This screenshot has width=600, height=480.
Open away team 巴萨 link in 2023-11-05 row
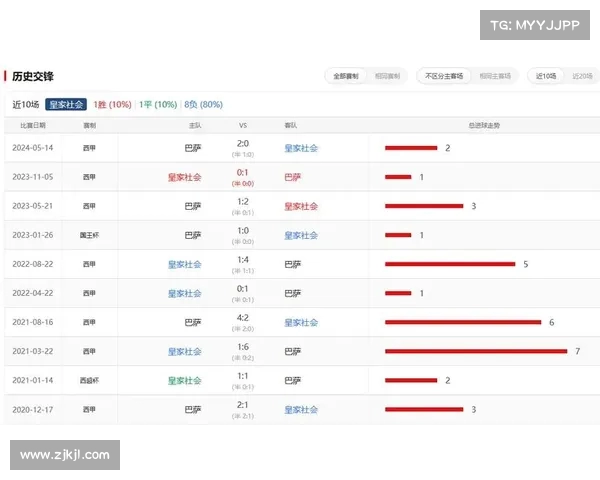293,177
